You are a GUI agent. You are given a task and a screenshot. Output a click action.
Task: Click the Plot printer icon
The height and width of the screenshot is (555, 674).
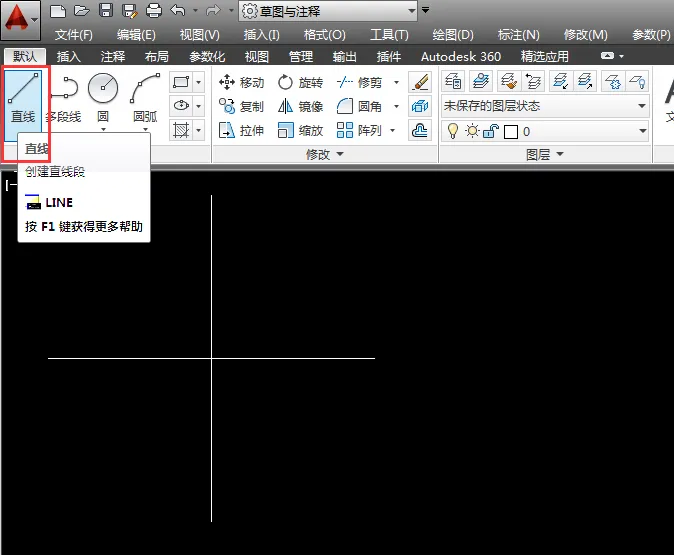154,10
